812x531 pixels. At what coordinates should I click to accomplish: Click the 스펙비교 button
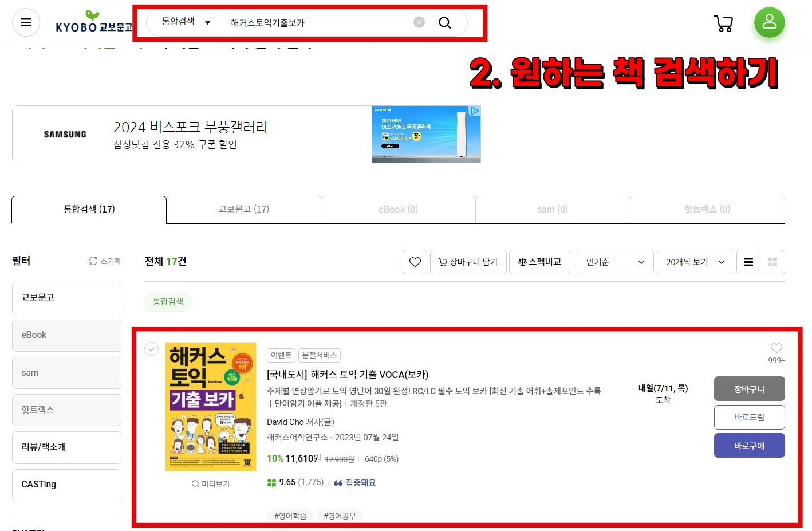point(539,262)
